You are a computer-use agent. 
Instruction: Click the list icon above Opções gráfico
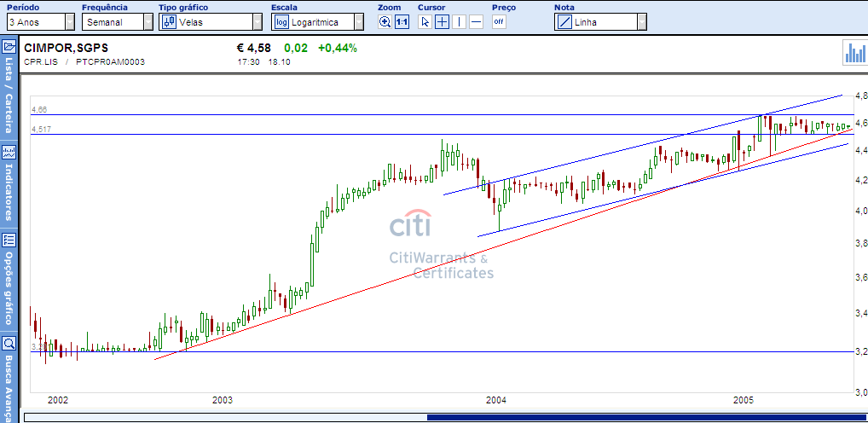pos(9,240)
